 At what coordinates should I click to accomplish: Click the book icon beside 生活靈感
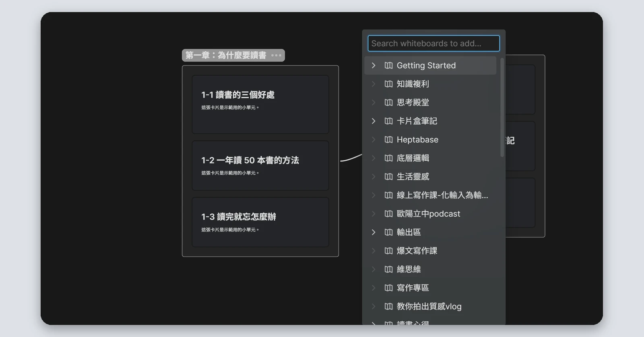388,176
